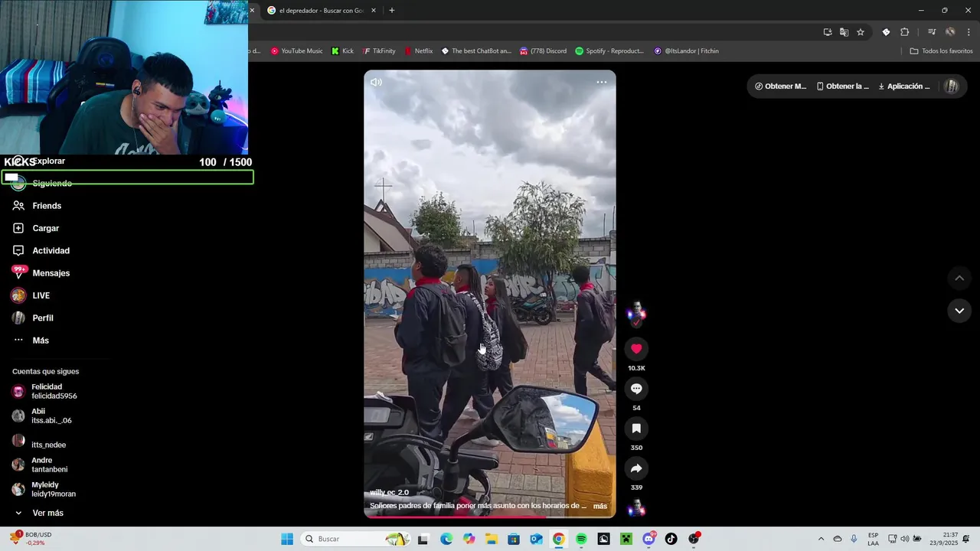980x551 pixels.
Task: Open the @ItsLandor Fitchin bookmark
Action: [x=686, y=51]
